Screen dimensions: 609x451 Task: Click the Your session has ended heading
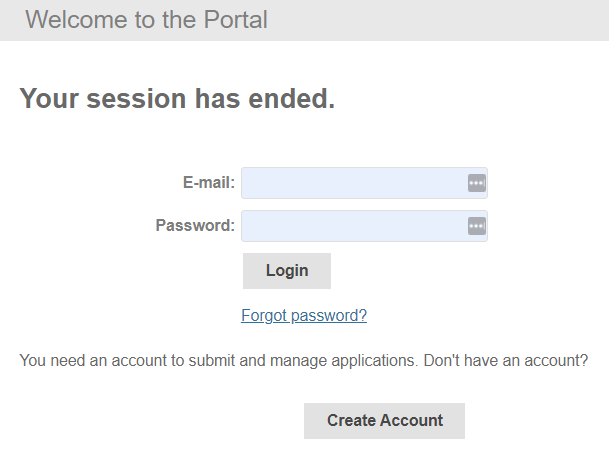tap(177, 98)
